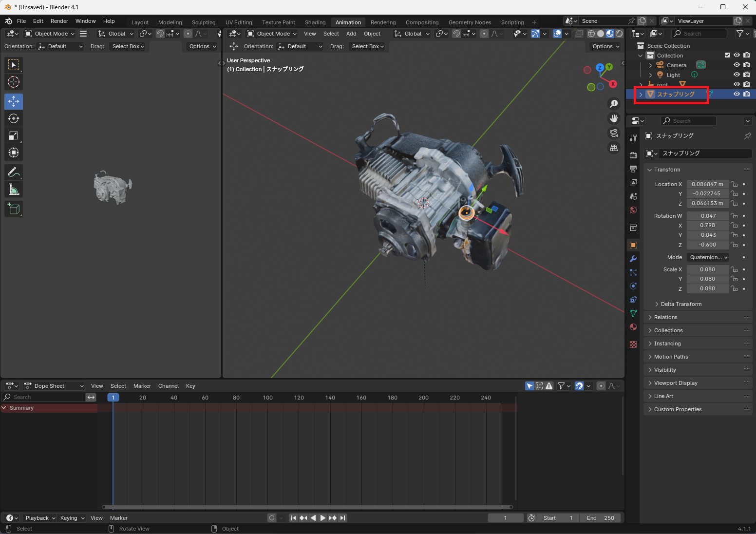Open the Render menu
This screenshot has width=756, height=534.
point(59,21)
